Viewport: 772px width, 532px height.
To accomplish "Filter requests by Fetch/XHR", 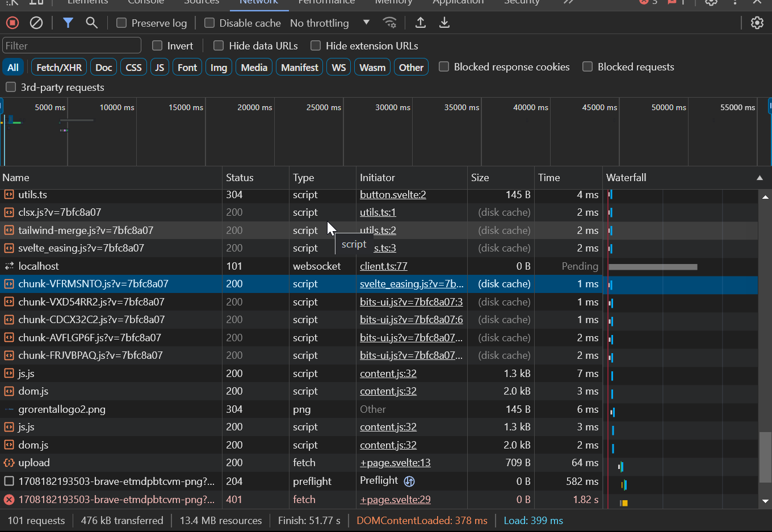I will click(x=59, y=68).
